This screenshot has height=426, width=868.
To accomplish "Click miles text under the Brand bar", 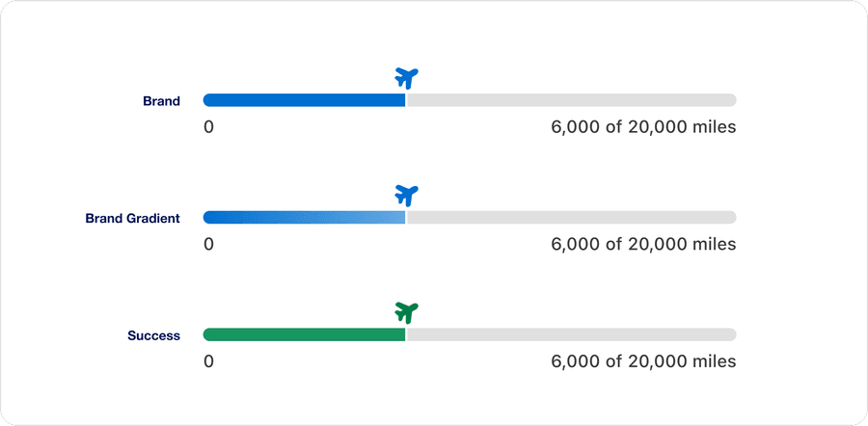I will pyautogui.click(x=643, y=127).
